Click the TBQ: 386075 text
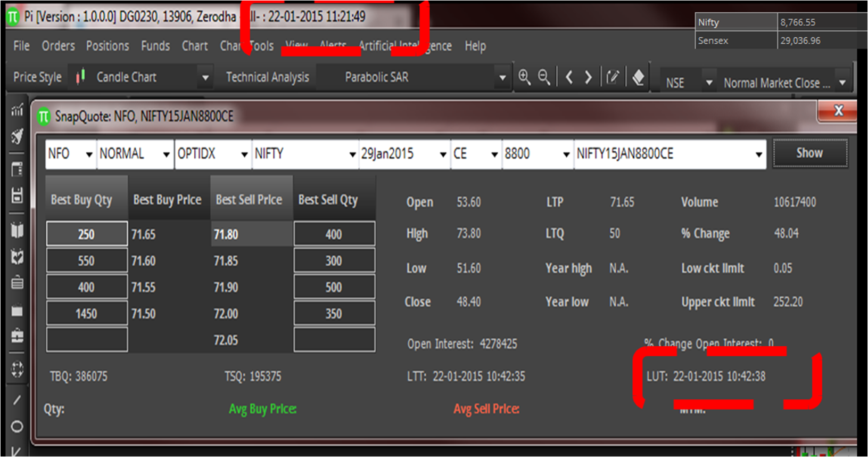The width and height of the screenshot is (868, 457). tap(79, 377)
